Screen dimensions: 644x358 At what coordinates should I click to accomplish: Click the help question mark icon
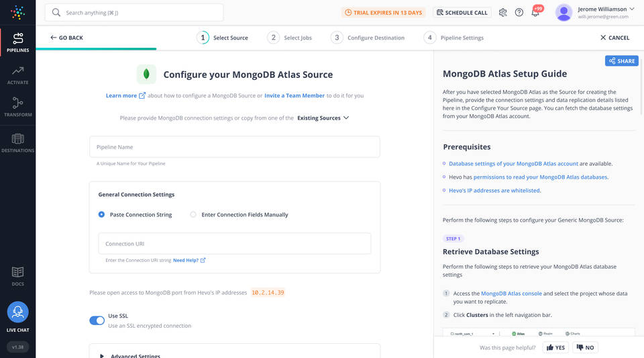point(519,12)
